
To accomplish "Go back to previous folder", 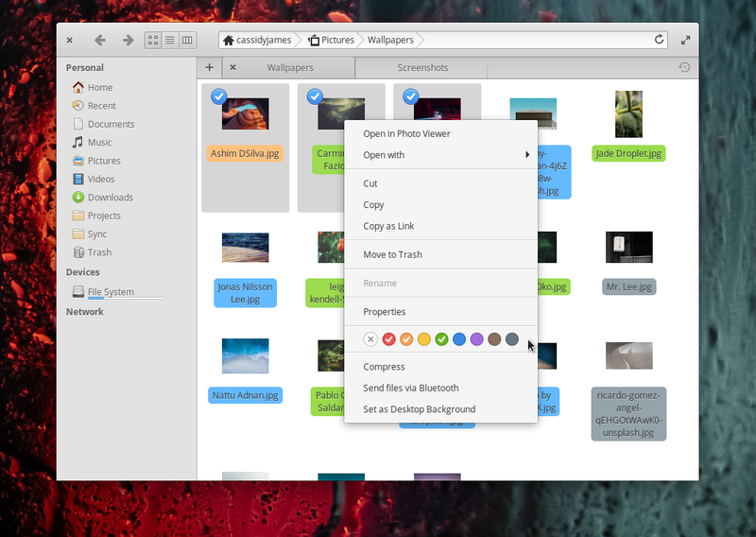I will pyautogui.click(x=100, y=40).
